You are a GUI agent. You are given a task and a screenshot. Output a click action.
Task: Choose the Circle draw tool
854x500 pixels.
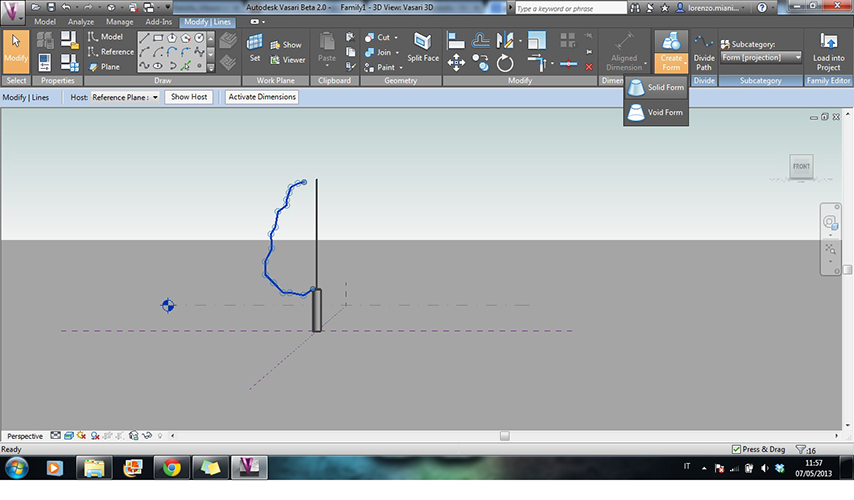(199, 38)
